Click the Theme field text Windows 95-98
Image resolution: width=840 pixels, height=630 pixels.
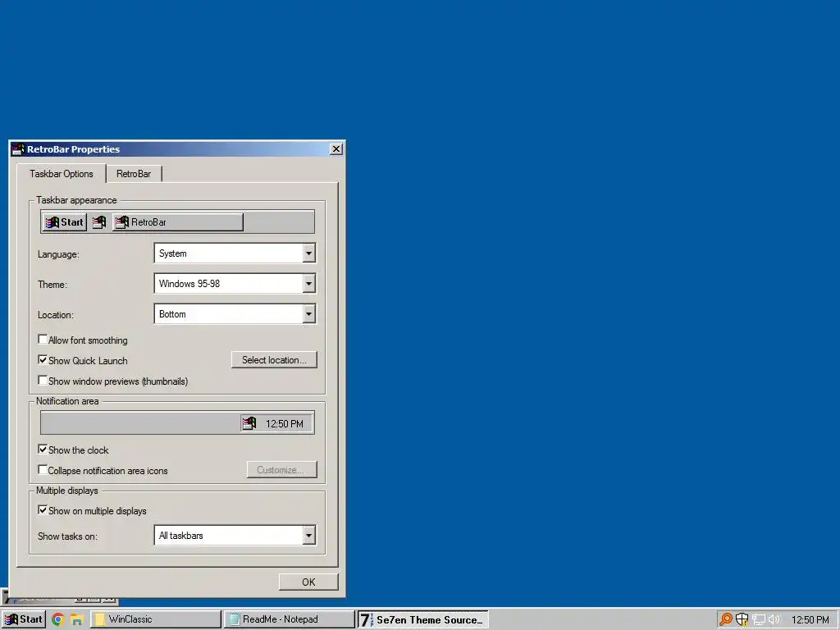tap(189, 284)
